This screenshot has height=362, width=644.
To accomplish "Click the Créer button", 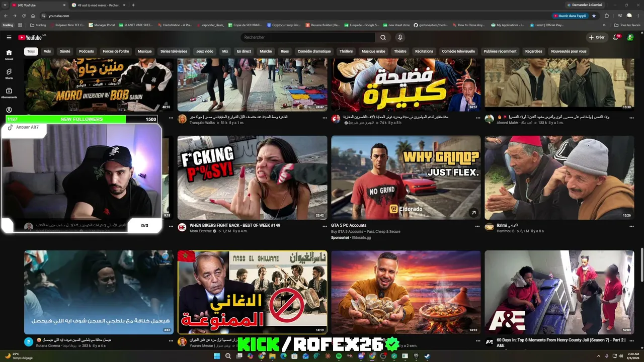I will (x=597, y=37).
